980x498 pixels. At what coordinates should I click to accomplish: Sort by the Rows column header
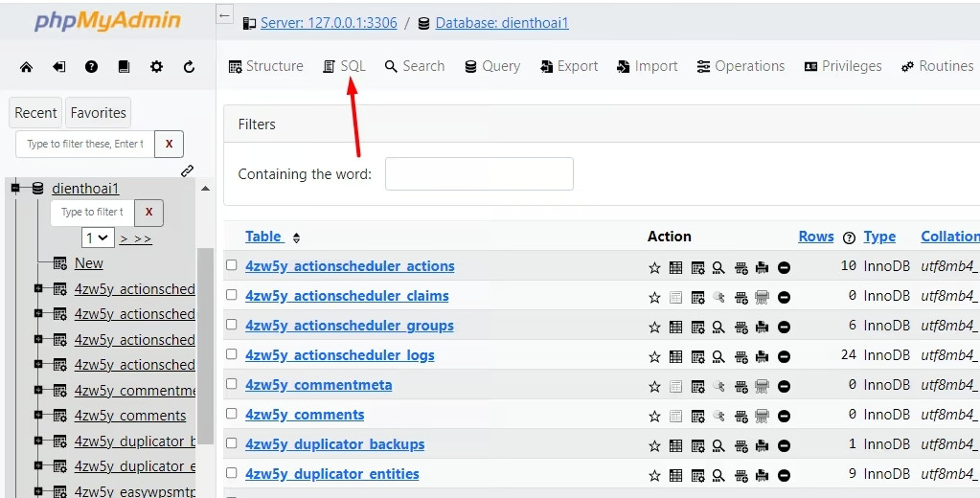(816, 237)
